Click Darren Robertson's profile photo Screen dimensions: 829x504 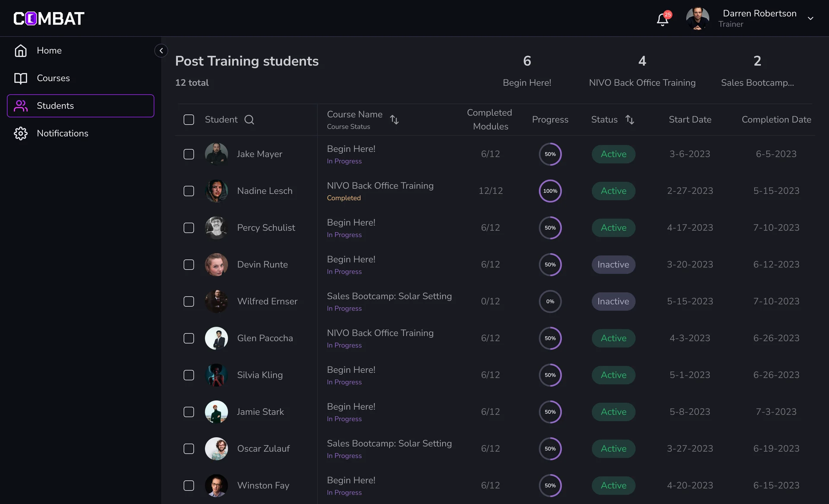pyautogui.click(x=698, y=19)
